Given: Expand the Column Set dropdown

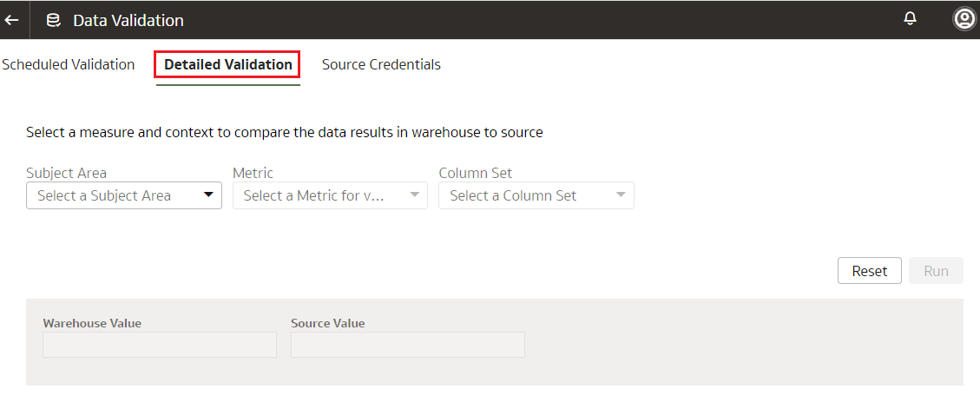Looking at the screenshot, I should pyautogui.click(x=536, y=195).
